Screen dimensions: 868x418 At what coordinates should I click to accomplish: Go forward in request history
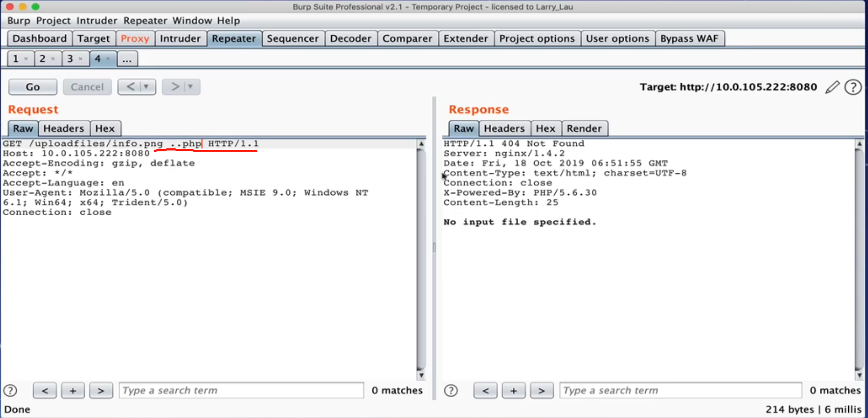click(x=175, y=87)
